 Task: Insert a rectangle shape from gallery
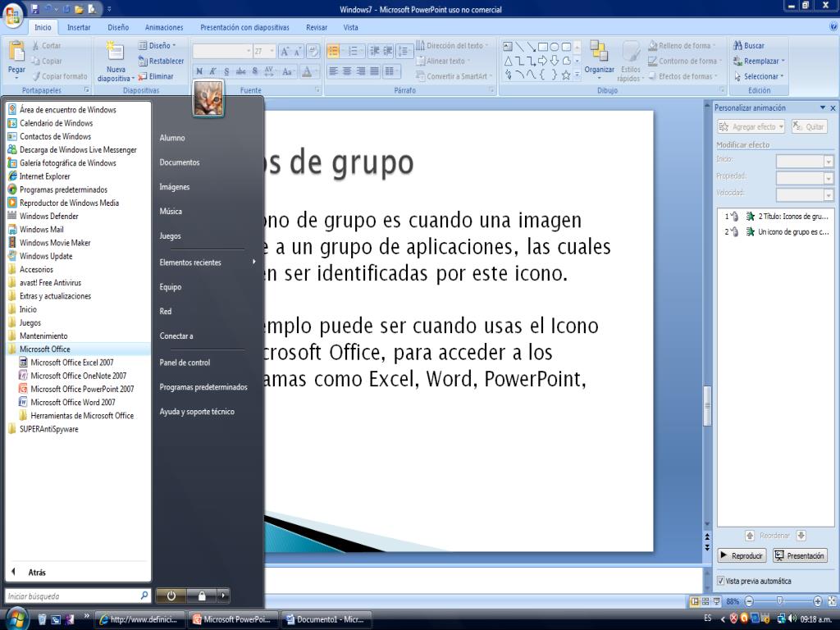543,47
